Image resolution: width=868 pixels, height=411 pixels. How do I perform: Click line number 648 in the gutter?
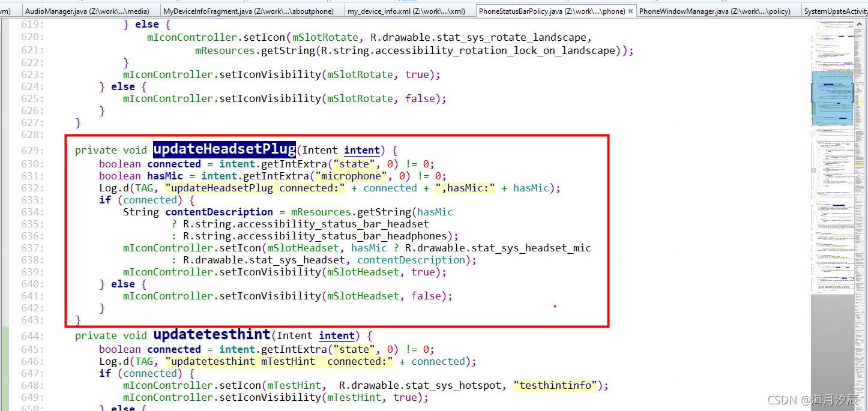click(32, 385)
